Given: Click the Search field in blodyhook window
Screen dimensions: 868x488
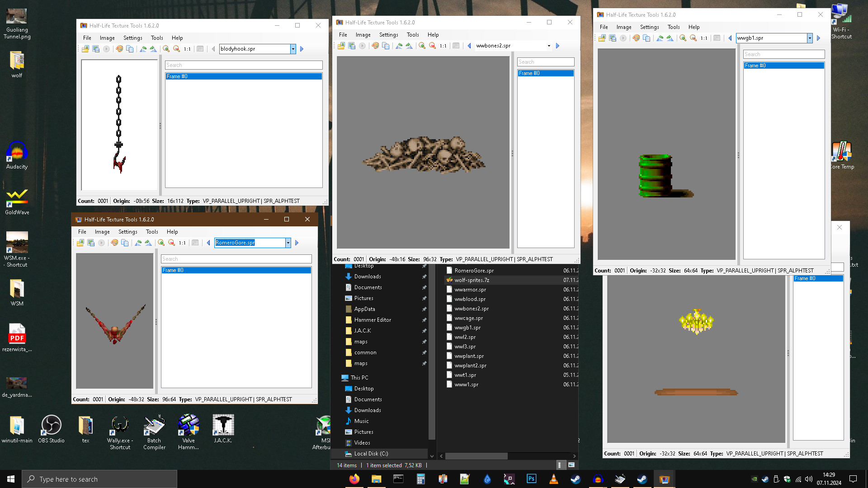Looking at the screenshot, I should [244, 65].
